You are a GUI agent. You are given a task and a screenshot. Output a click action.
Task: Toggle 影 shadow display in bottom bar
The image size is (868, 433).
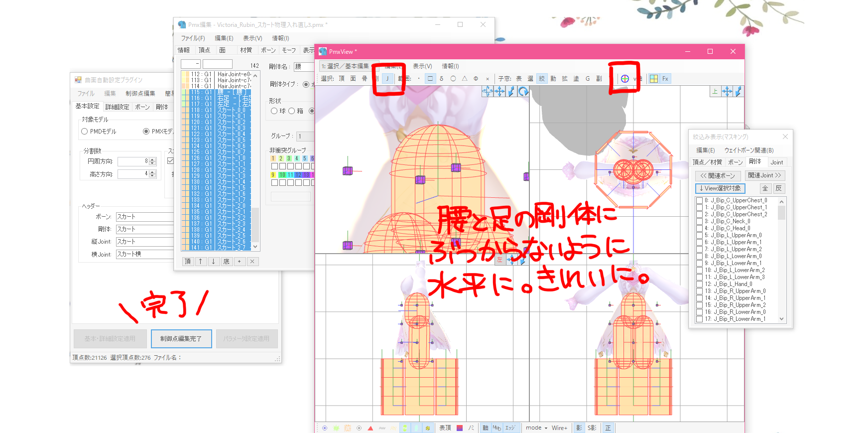(579, 428)
